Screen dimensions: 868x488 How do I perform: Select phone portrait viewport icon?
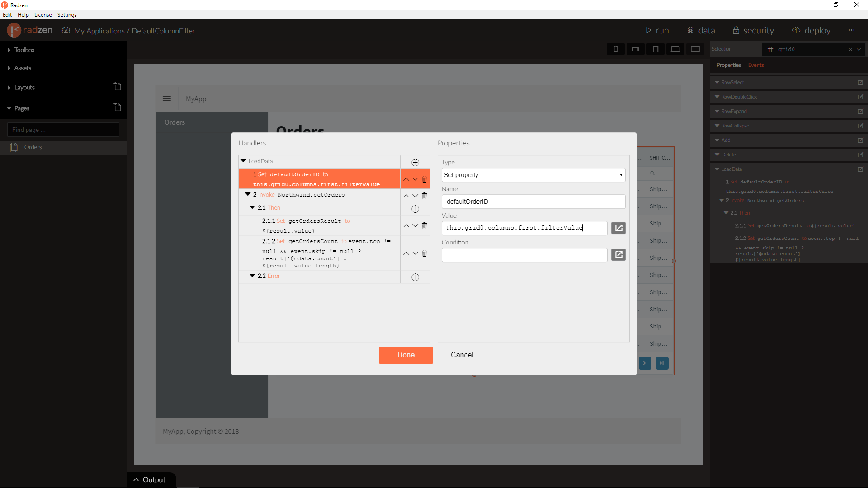[x=616, y=49]
